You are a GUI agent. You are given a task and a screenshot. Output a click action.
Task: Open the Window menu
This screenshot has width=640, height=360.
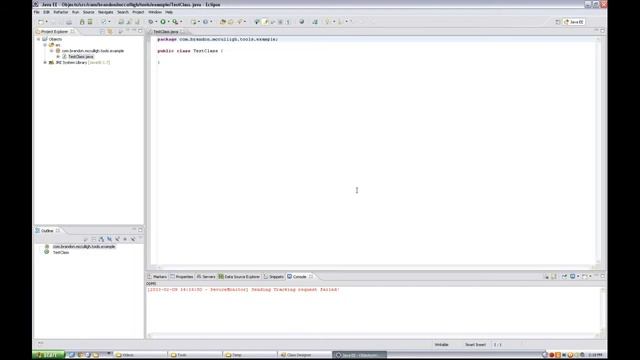155,12
